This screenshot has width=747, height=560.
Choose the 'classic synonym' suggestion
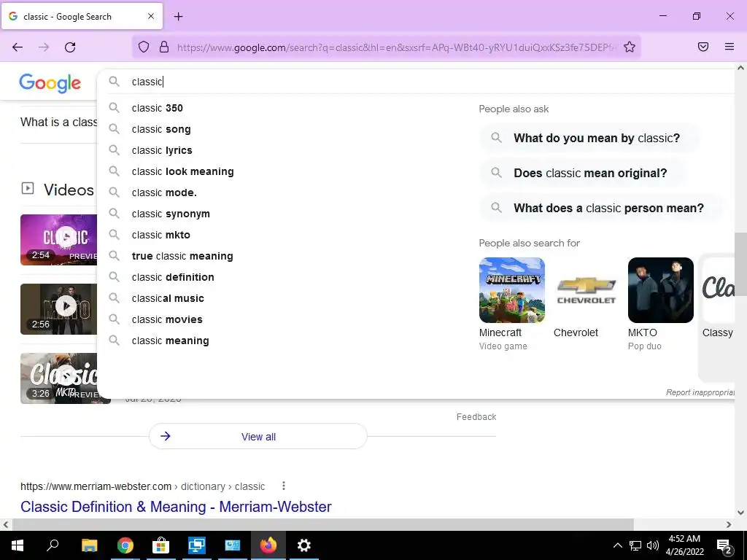point(171,214)
